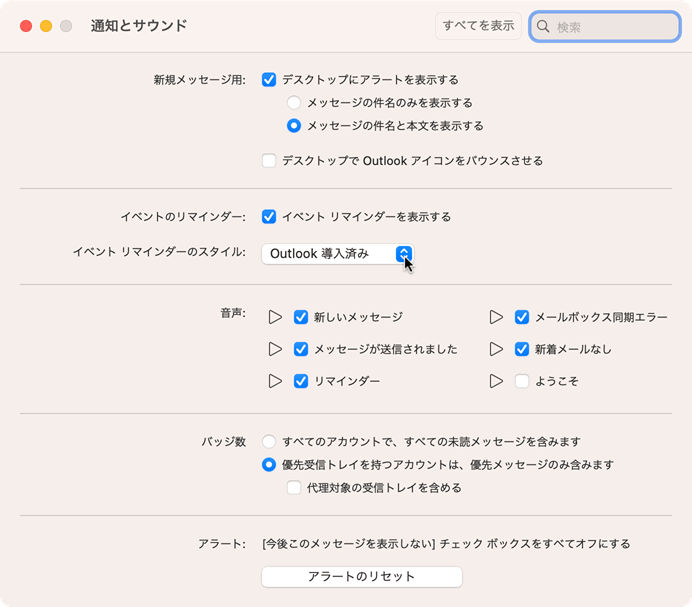Image resolution: width=692 pixels, height=607 pixels.
Task: Play the 新しいメッセージ sound preview
Action: (275, 317)
